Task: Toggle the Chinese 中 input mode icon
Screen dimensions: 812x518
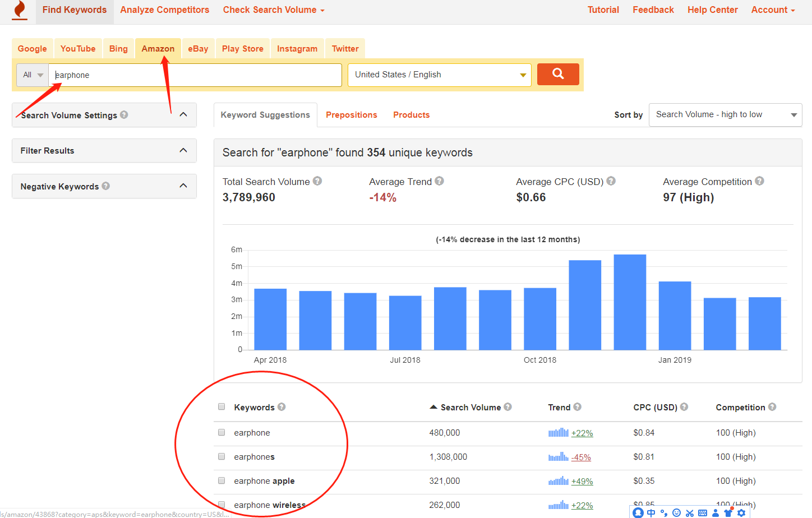Action: (x=651, y=512)
